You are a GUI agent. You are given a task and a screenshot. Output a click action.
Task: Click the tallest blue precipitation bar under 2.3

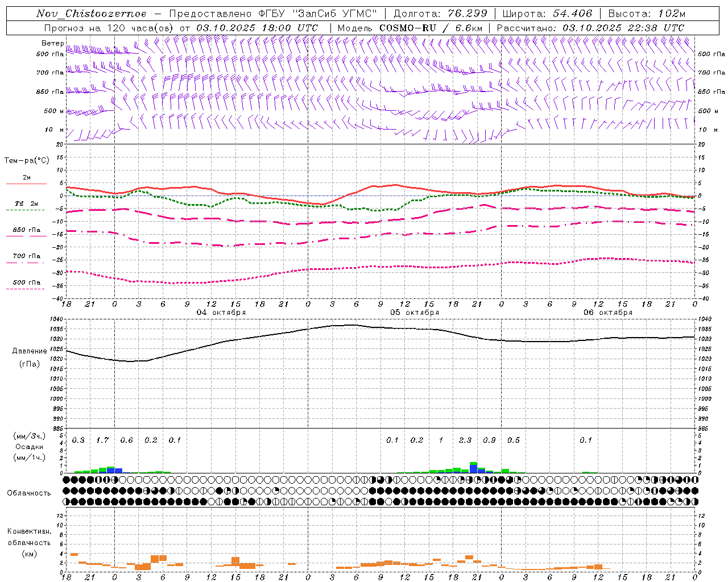[x=473, y=469]
